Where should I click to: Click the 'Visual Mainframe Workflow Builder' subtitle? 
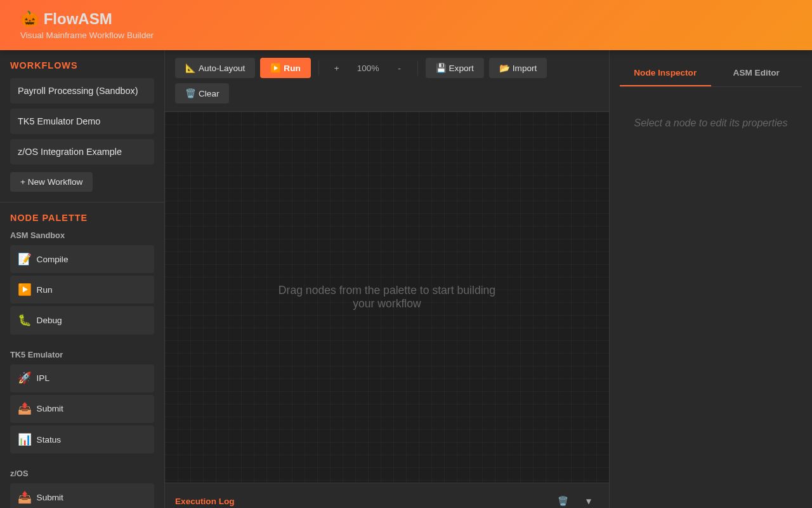point(87,35)
